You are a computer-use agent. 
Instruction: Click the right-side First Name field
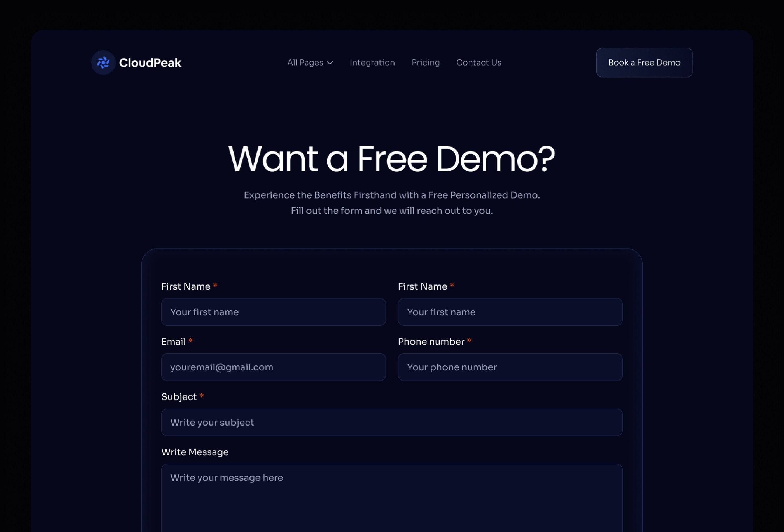click(x=510, y=312)
